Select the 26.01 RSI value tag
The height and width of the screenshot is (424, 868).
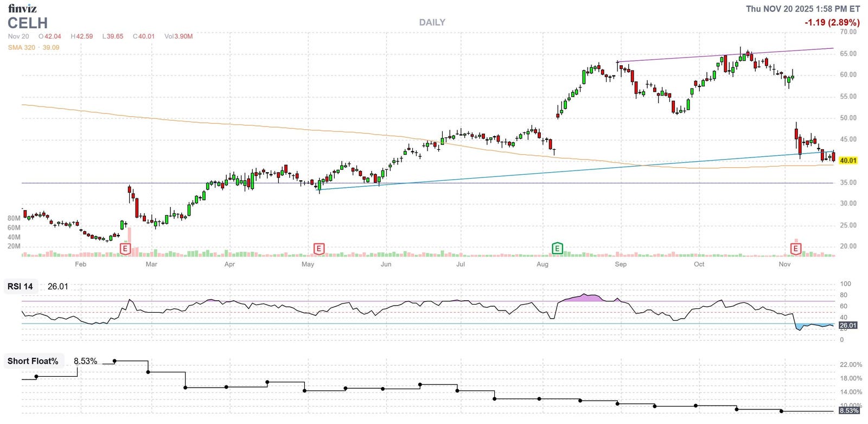848,326
